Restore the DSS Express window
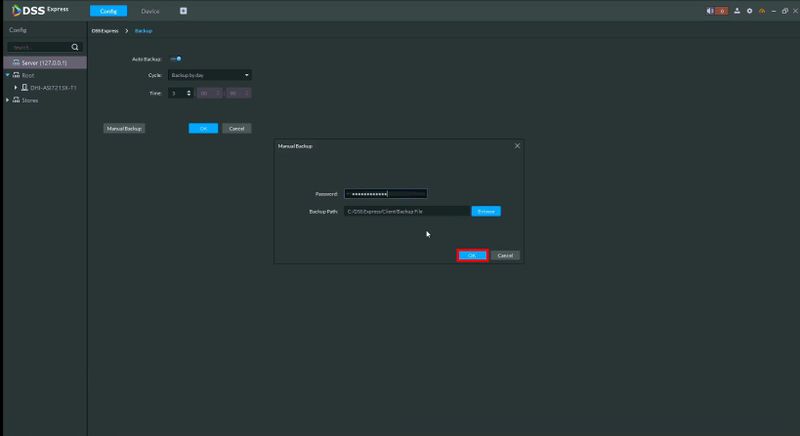Image resolution: width=800 pixels, height=436 pixels. 785,11
